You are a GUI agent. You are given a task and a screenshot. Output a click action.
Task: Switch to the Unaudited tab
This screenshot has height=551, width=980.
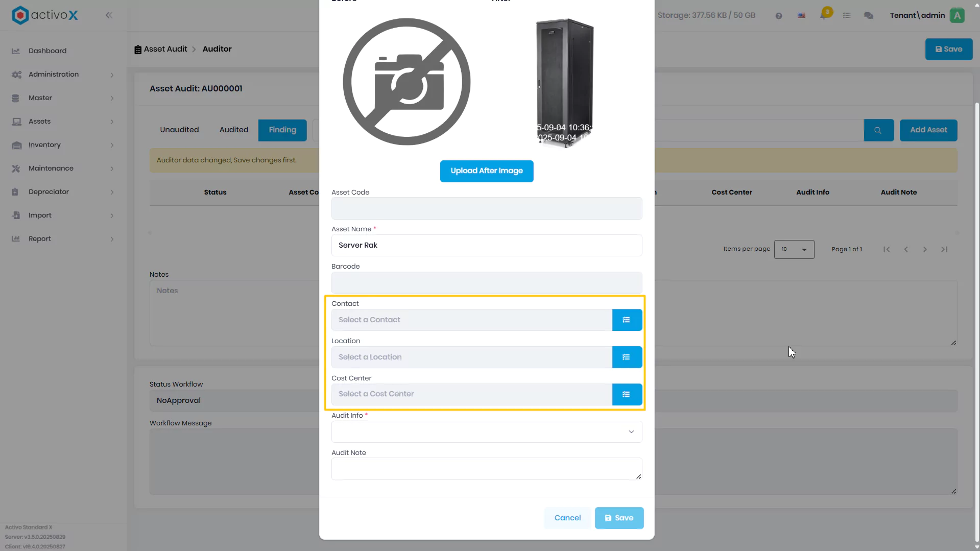tap(179, 130)
